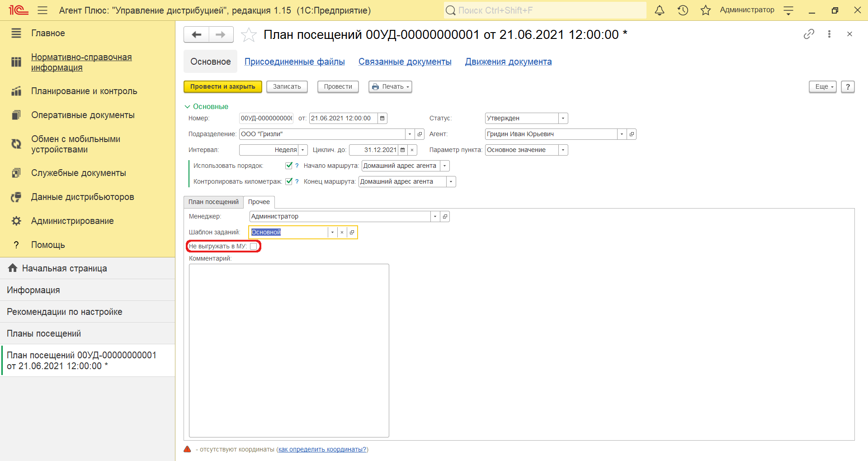Add the document to favorites with the star
The image size is (868, 461).
[249, 35]
